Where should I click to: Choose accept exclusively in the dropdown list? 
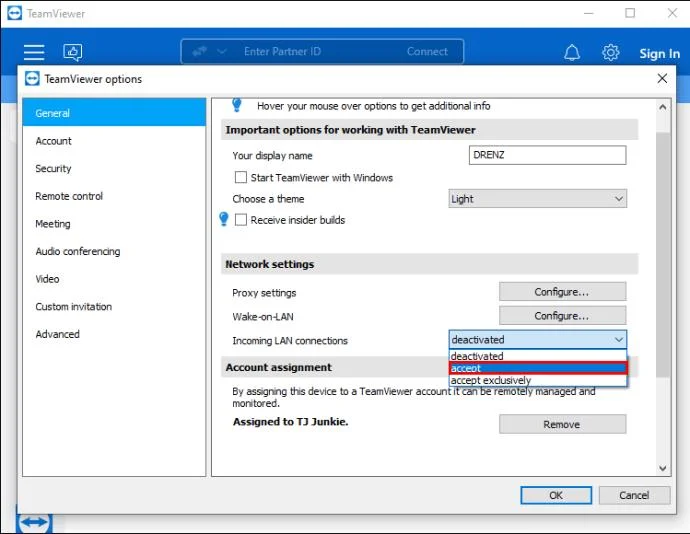coord(538,380)
